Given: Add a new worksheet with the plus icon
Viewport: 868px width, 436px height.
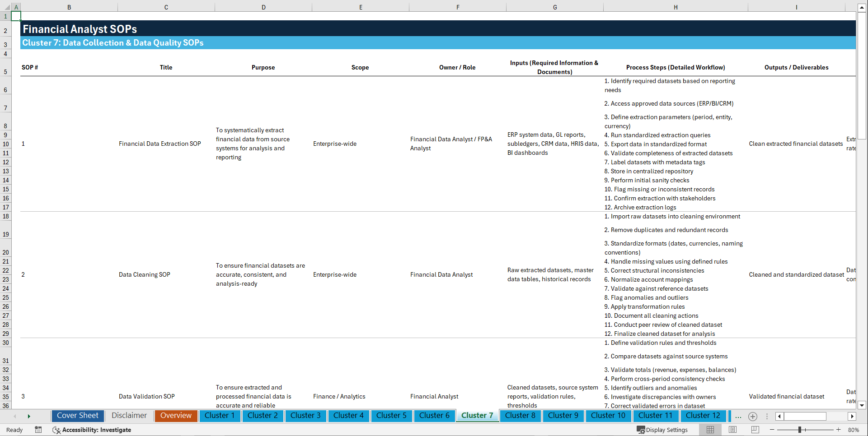Looking at the screenshot, I should point(753,416).
